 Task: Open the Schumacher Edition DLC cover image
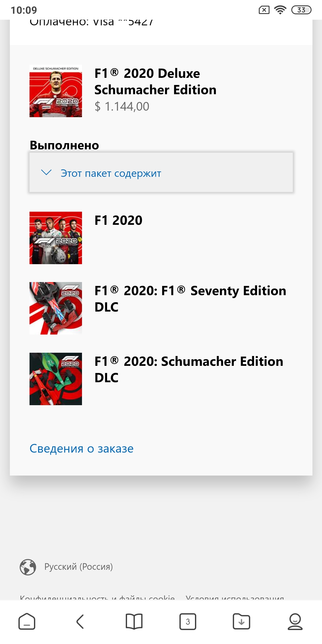point(56,379)
